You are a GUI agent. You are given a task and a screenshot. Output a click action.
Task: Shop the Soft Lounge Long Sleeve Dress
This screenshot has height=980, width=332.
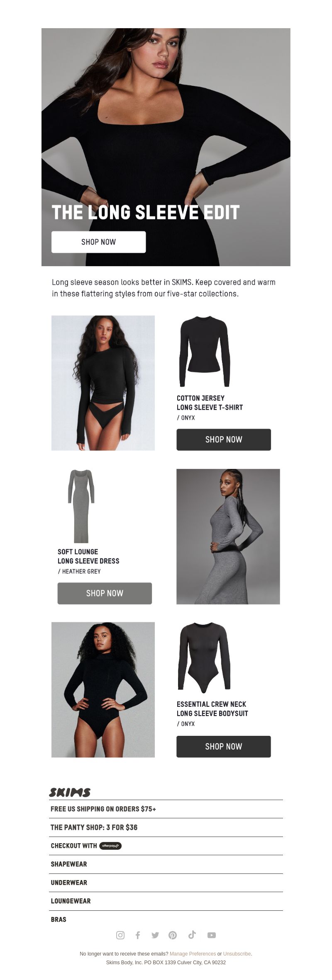[x=105, y=593]
